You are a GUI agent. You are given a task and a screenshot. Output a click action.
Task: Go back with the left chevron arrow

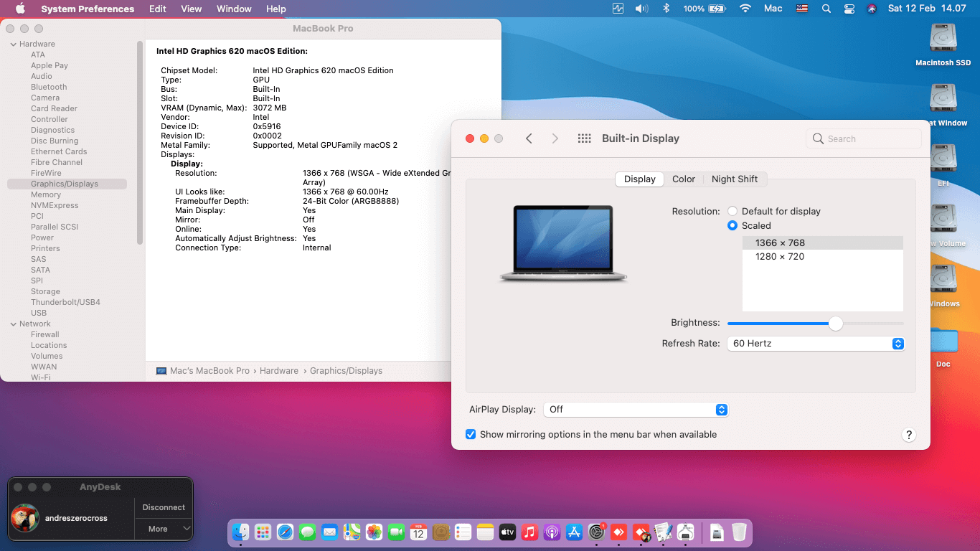click(x=529, y=138)
